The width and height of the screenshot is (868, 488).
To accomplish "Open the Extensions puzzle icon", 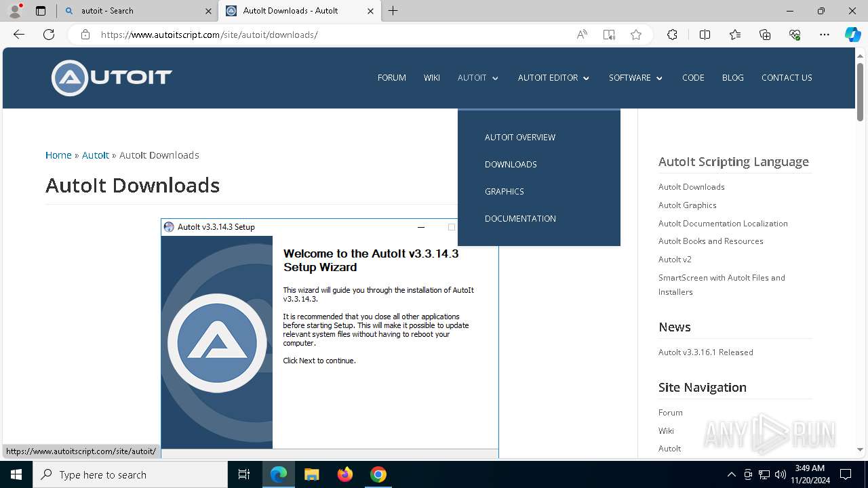I will point(672,35).
